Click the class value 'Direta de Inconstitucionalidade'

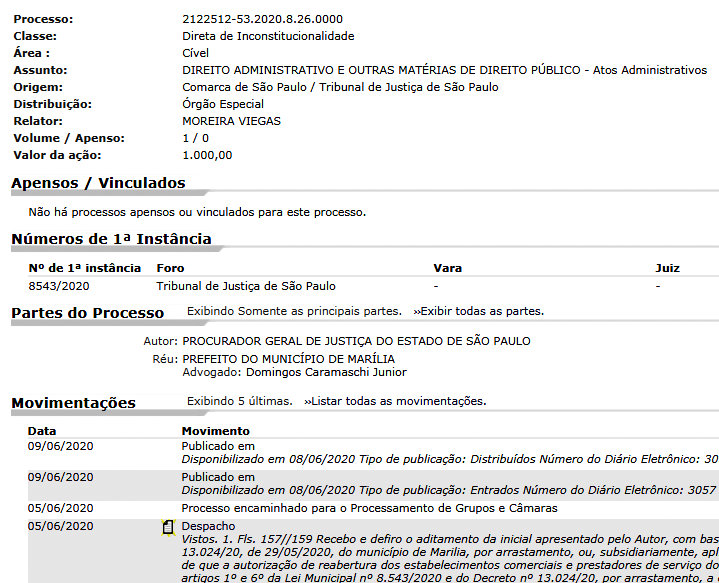click(x=268, y=36)
